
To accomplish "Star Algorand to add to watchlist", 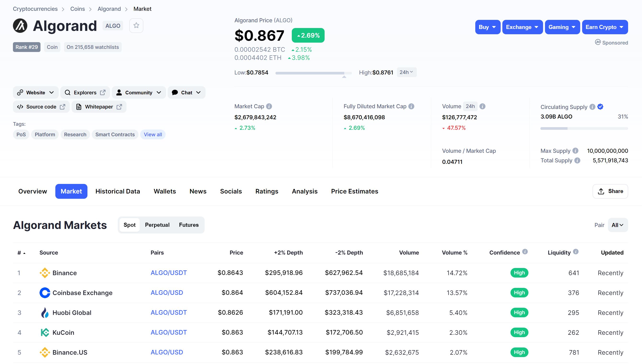I will pyautogui.click(x=136, y=25).
